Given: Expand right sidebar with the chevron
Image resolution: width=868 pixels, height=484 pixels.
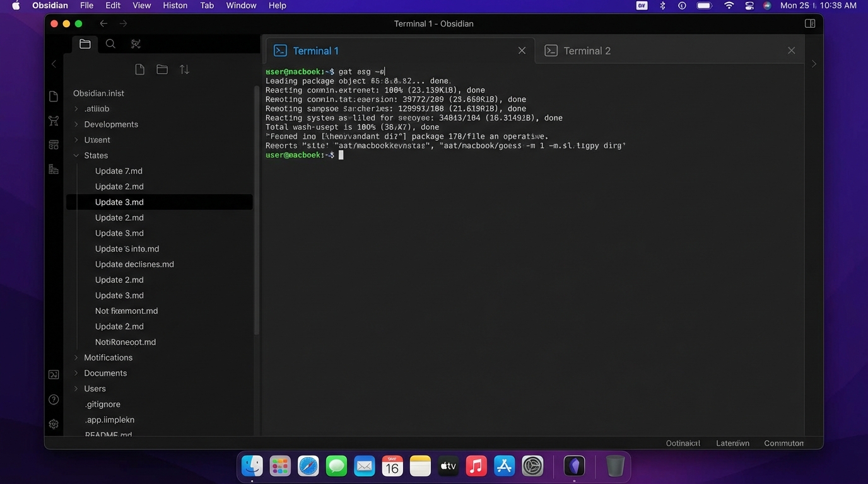Looking at the screenshot, I should point(814,64).
